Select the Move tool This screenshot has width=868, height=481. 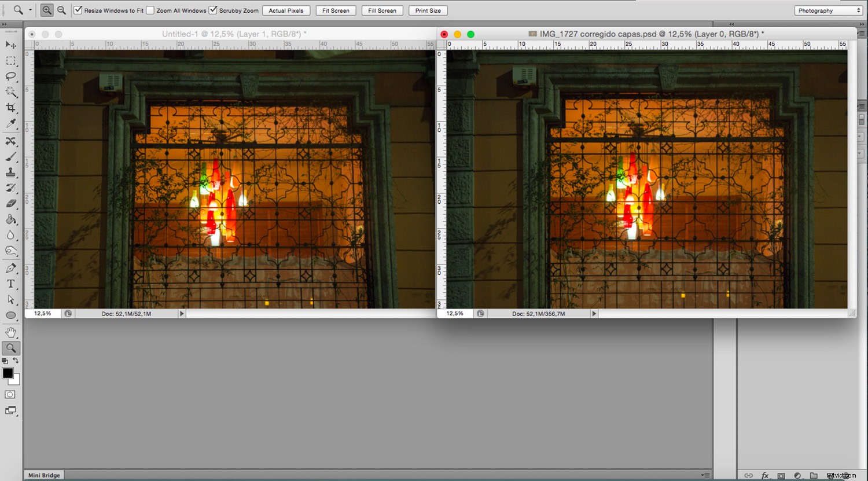tap(10, 45)
